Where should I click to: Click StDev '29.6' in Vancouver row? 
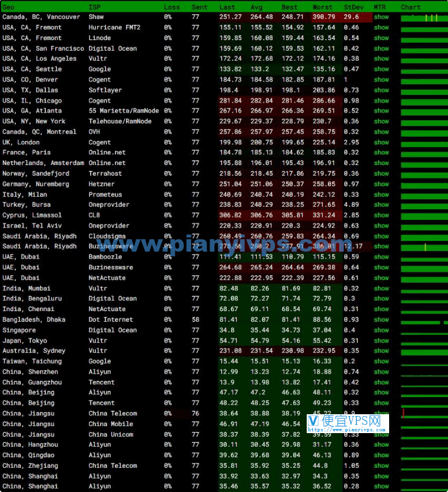(x=351, y=17)
